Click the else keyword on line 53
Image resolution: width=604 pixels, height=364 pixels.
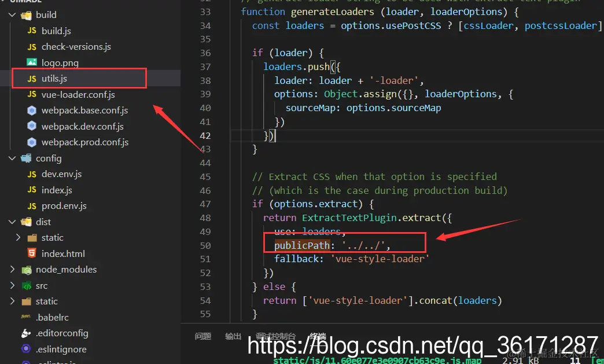coord(274,287)
